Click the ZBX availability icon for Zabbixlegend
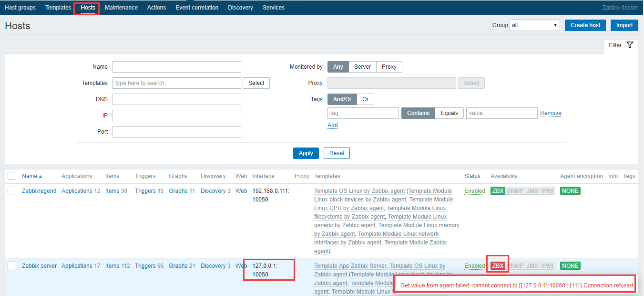This screenshot has height=296, width=644. pyautogui.click(x=497, y=190)
